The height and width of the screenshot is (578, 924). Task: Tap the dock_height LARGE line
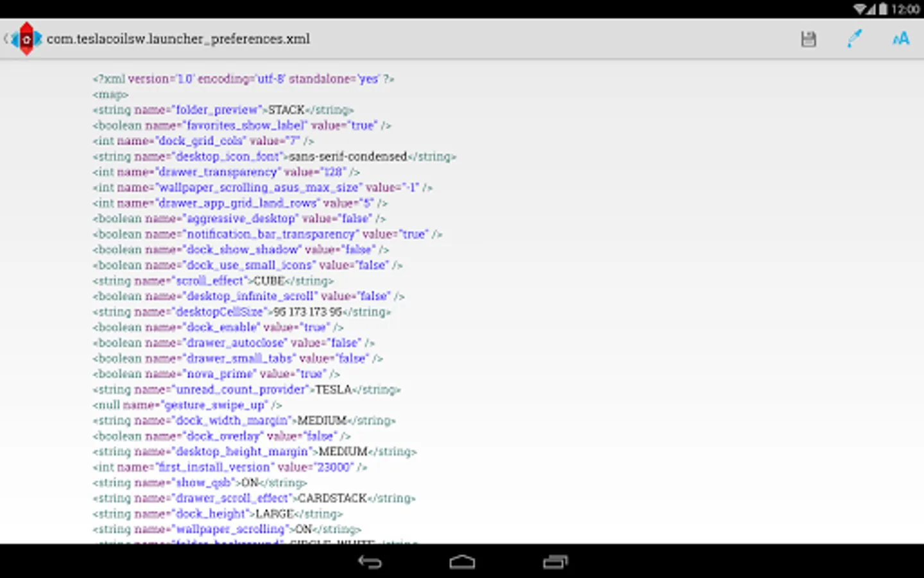(218, 514)
